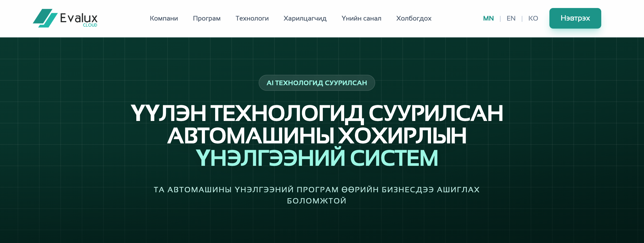Select Холбогдох in the navigation bar
Image resolution: width=644 pixels, height=243 pixels.
coord(414,18)
